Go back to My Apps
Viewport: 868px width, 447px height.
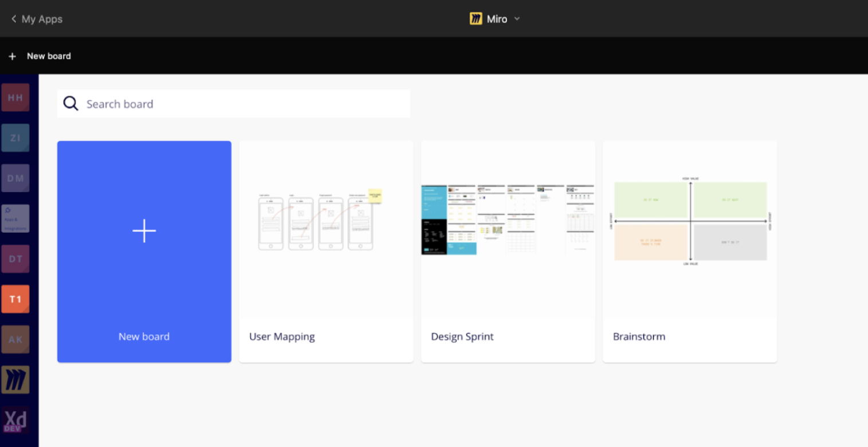tap(36, 19)
